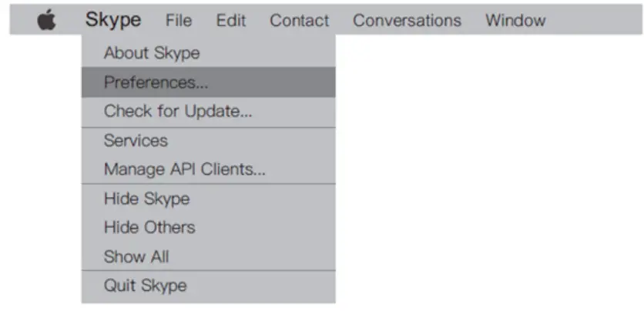Click the Apple logo in the menu bar
The image size is (644, 311).
point(47,21)
